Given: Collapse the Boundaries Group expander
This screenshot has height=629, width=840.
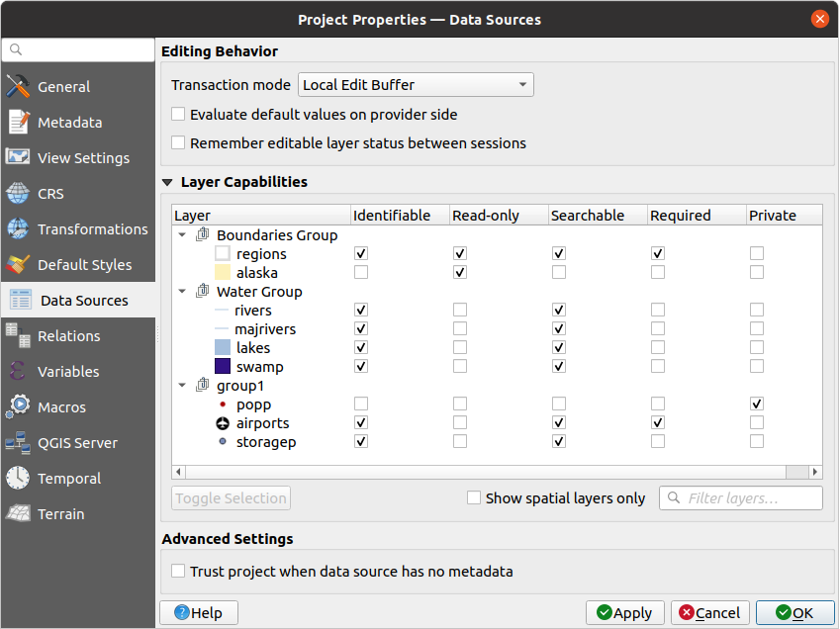Looking at the screenshot, I should pos(182,234).
